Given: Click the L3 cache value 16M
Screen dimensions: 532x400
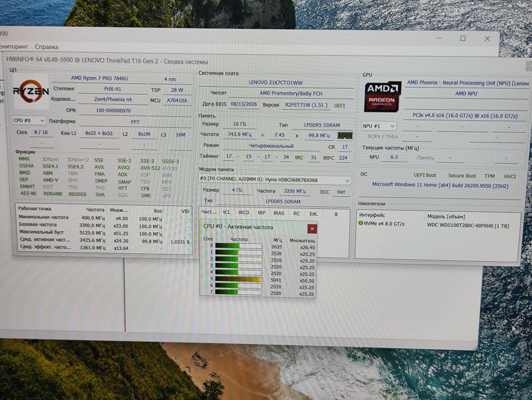Looking at the screenshot, I should pyautogui.click(x=180, y=135).
